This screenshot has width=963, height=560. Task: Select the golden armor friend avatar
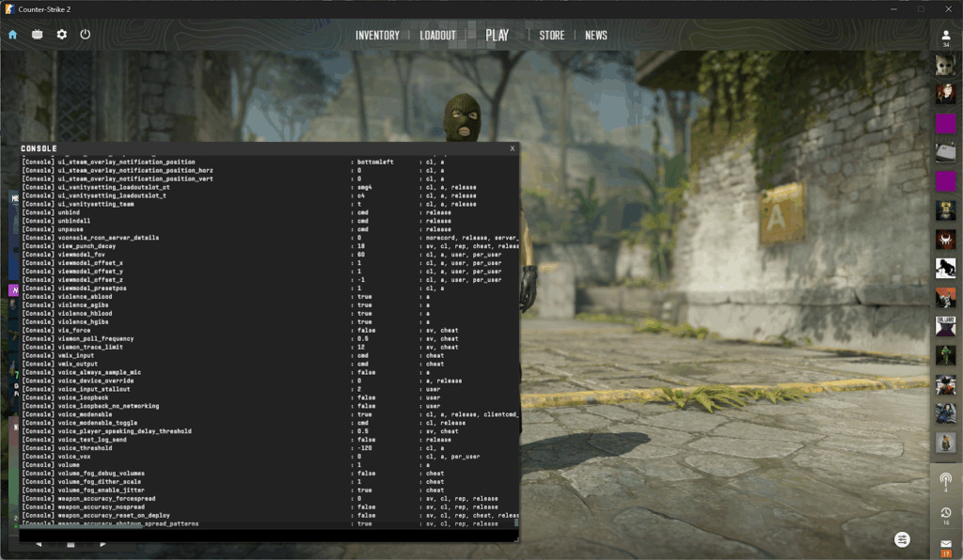[x=945, y=210]
